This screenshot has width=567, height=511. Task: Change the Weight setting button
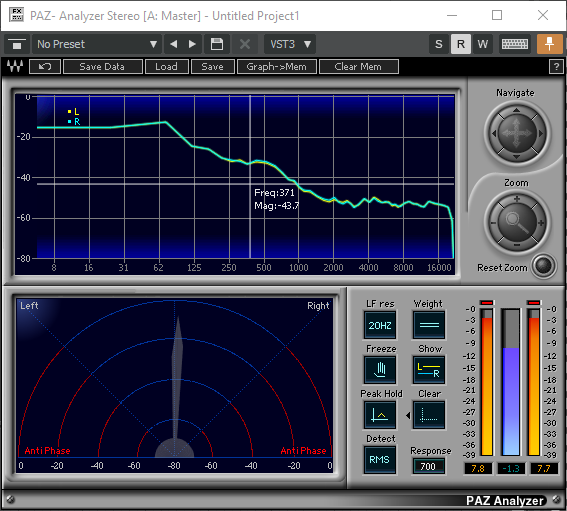pyautogui.click(x=429, y=325)
